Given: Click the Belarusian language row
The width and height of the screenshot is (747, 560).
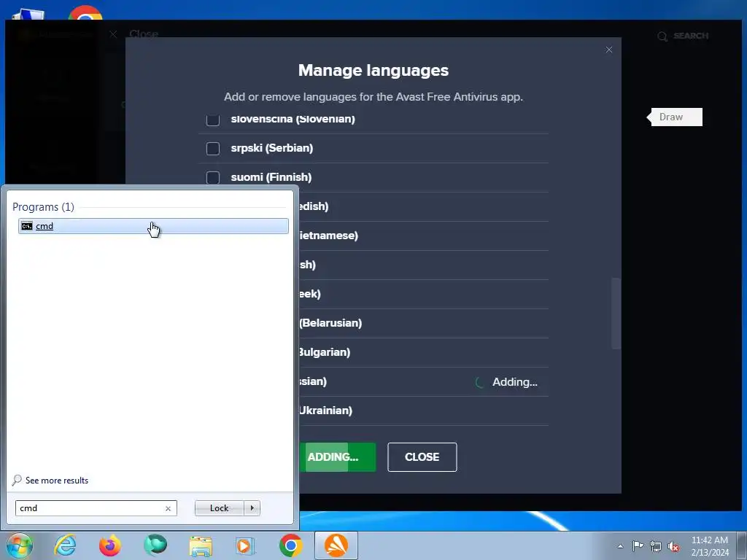Looking at the screenshot, I should [424, 323].
